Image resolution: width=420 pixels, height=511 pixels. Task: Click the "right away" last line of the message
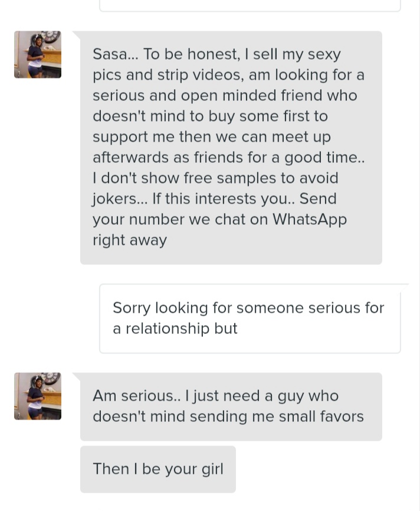130,240
